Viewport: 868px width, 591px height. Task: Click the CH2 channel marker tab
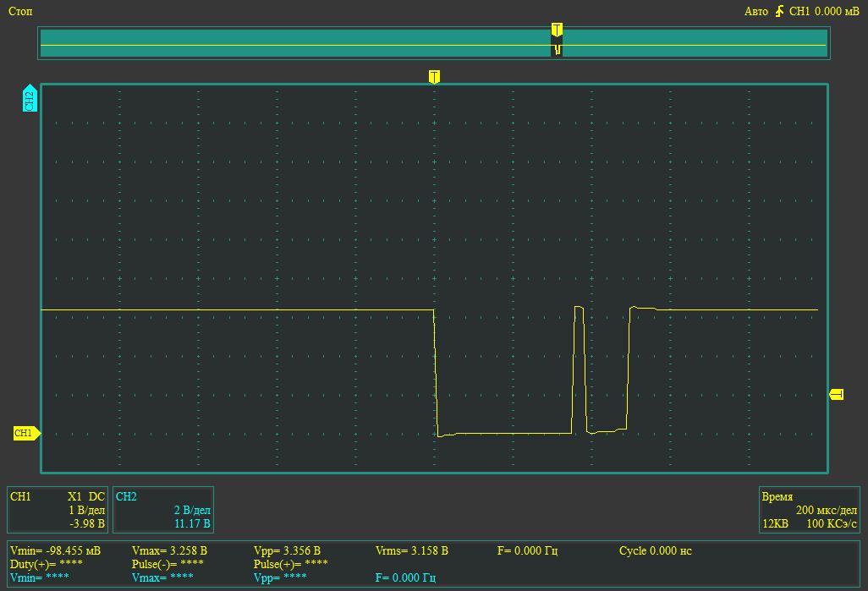[x=30, y=98]
